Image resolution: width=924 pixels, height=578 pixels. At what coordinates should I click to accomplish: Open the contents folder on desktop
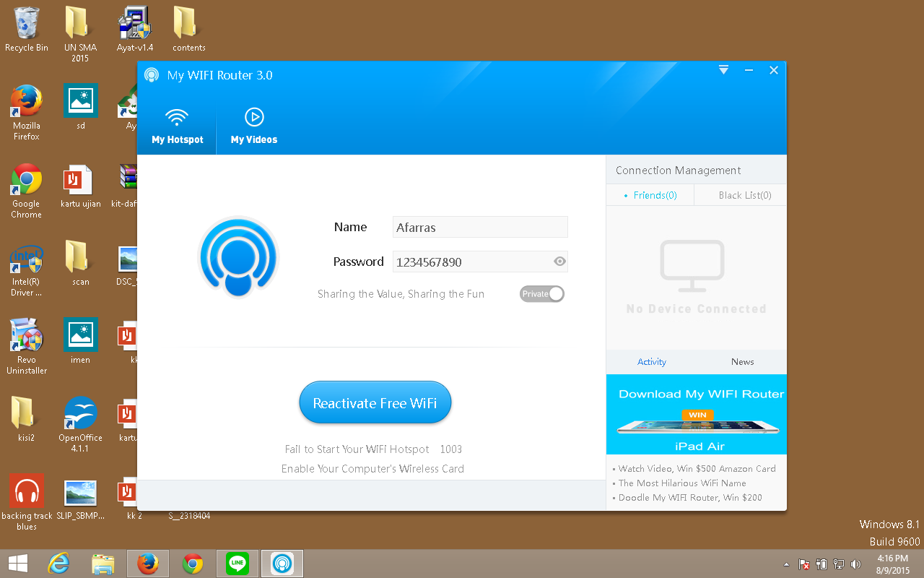[x=189, y=30]
